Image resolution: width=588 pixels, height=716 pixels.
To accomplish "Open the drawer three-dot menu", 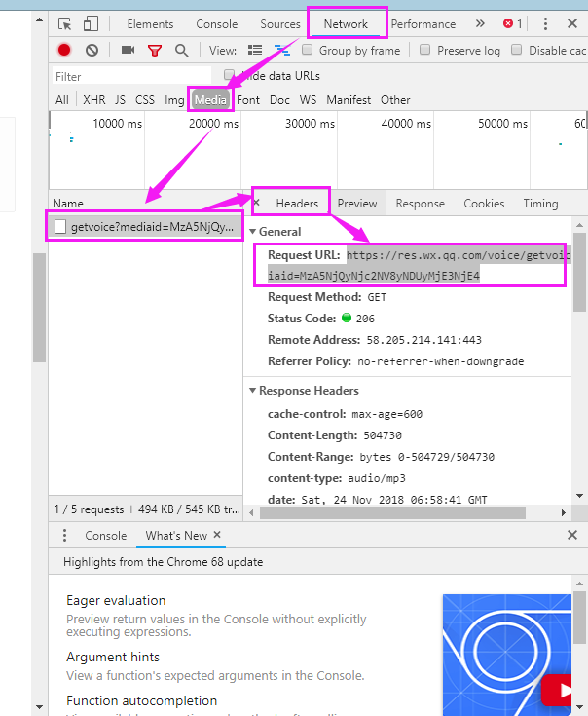I will (x=65, y=535).
